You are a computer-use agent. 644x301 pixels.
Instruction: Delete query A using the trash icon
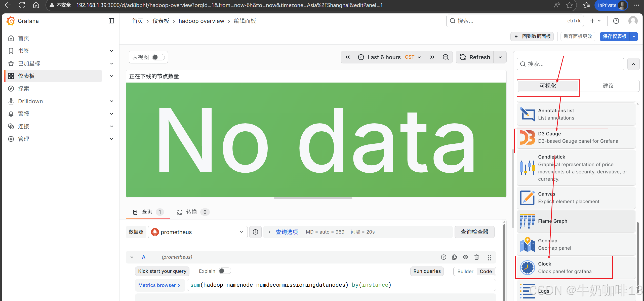(476, 257)
